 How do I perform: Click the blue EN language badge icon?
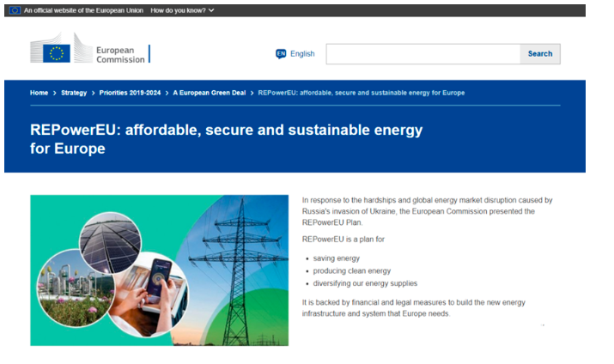pyautogui.click(x=281, y=54)
